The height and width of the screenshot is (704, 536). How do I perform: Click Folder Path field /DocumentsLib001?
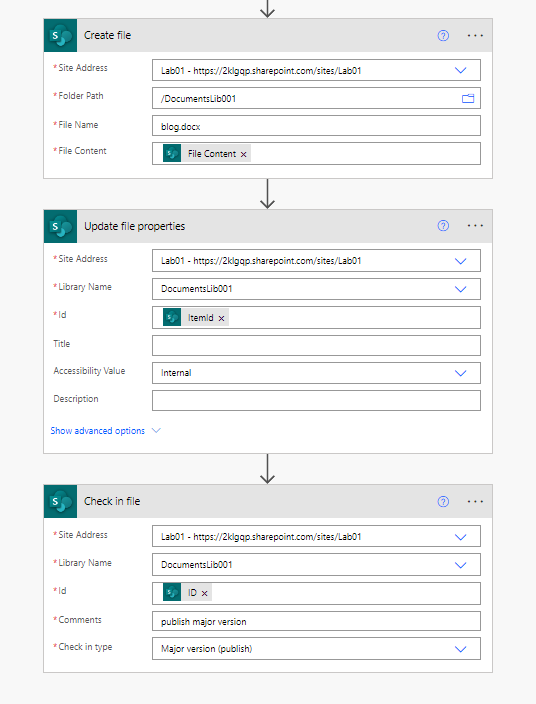[316, 98]
